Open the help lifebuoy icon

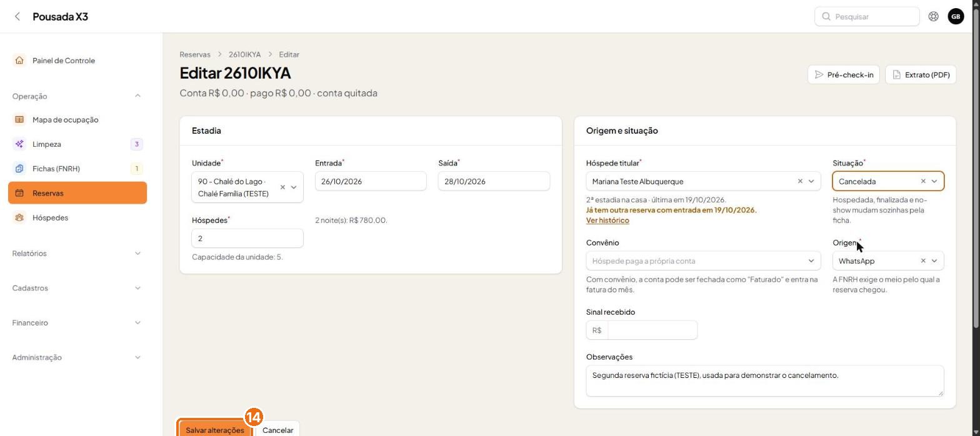[933, 17]
